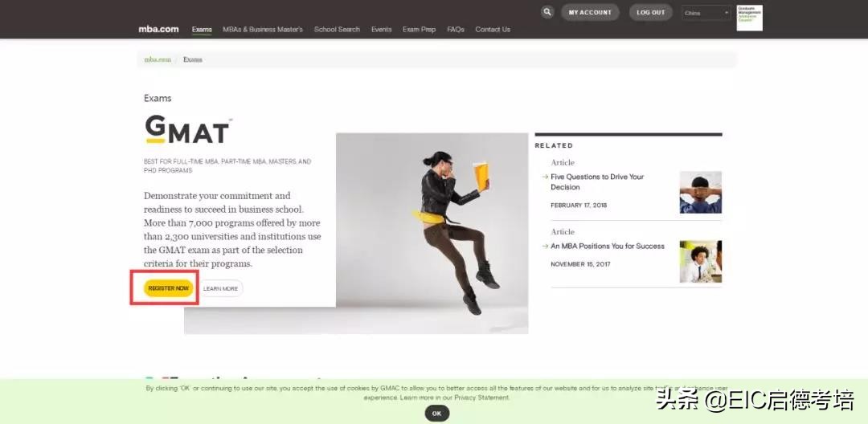The height and width of the screenshot is (424, 868).
Task: Open the Graduate Management Admission Council logo
Action: point(749,18)
